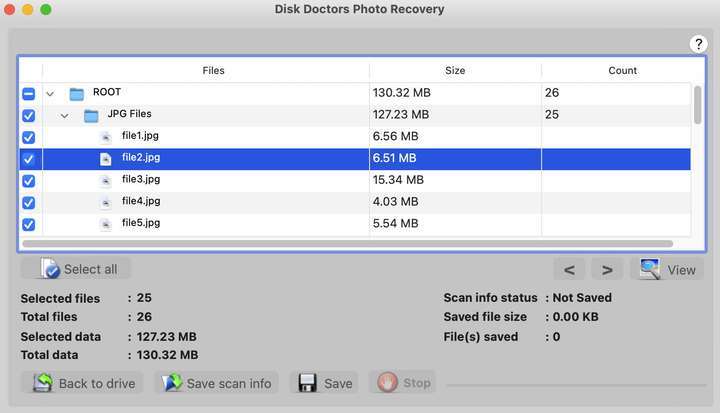Click the floppy disk Save icon
Screen dimensions: 720x413
(307, 383)
